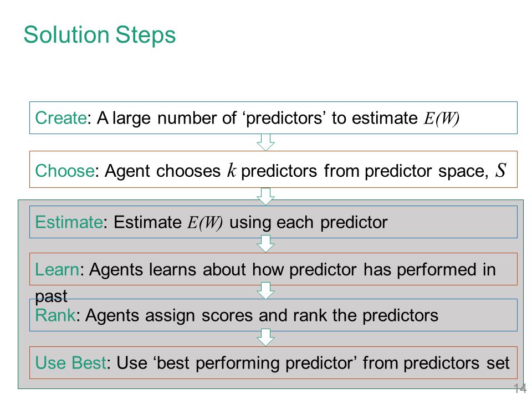Screen dimensions: 532x399
Task: Click the Use Best step box
Action: 273,362
